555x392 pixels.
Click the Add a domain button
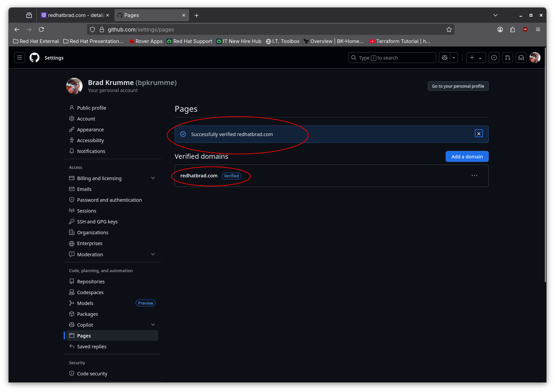tap(467, 157)
